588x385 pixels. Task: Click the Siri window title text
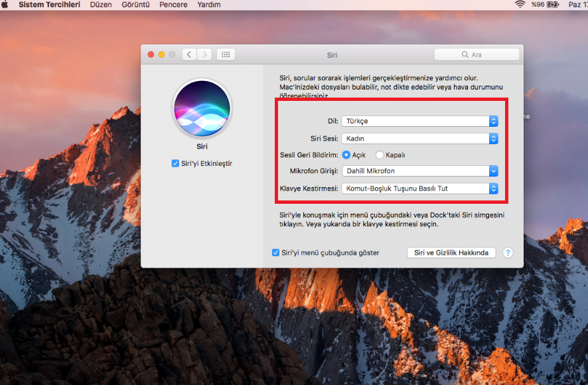pyautogui.click(x=332, y=55)
